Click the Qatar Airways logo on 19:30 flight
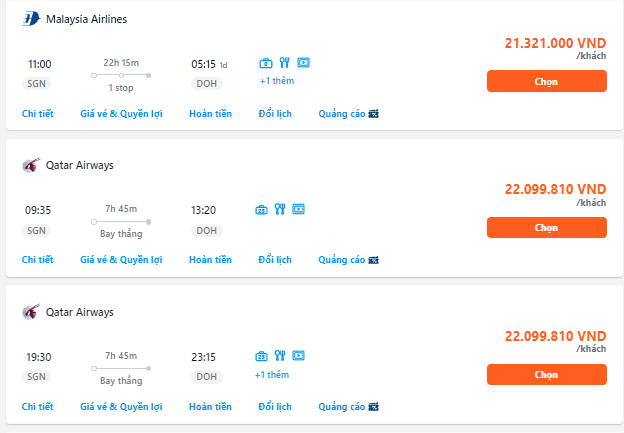This screenshot has width=624, height=433. click(31, 312)
